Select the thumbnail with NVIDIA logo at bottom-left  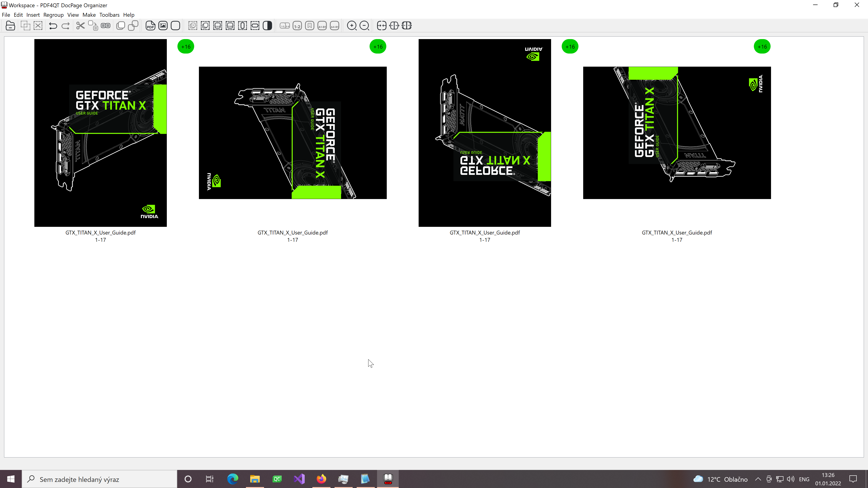tap(292, 133)
